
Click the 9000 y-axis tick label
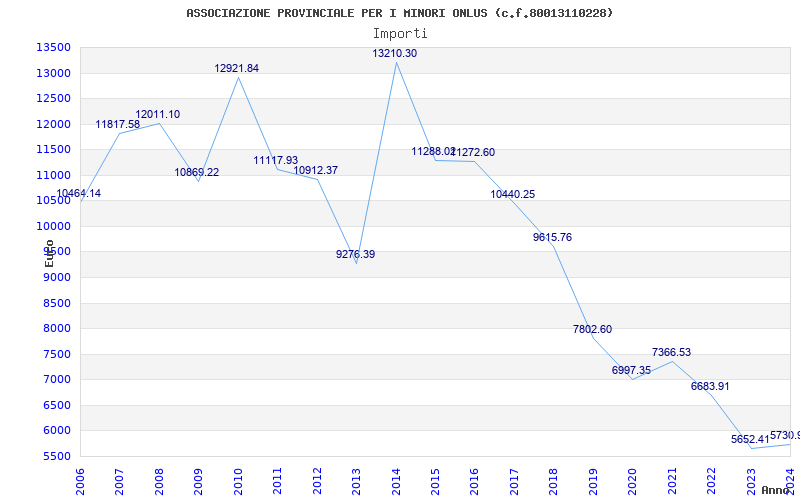click(56, 277)
